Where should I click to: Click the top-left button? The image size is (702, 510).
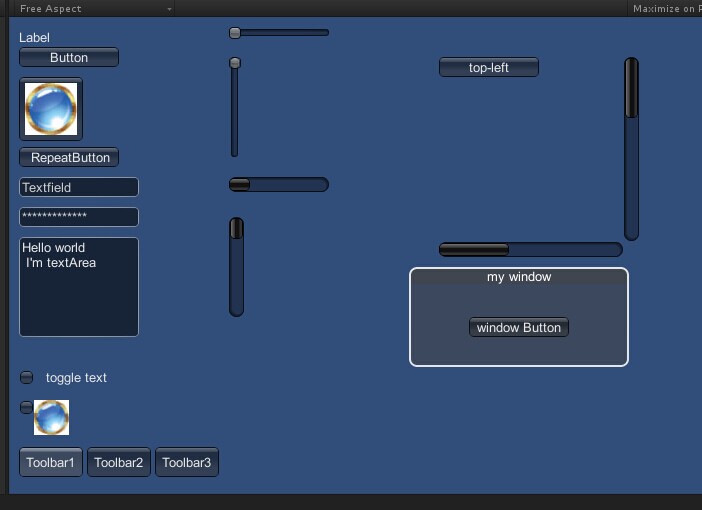[489, 67]
